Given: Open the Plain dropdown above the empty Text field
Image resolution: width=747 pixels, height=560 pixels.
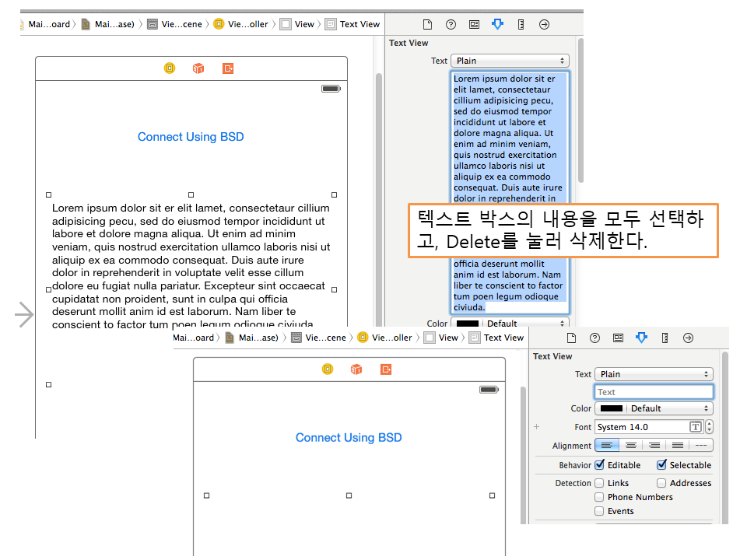Looking at the screenshot, I should pyautogui.click(x=654, y=374).
